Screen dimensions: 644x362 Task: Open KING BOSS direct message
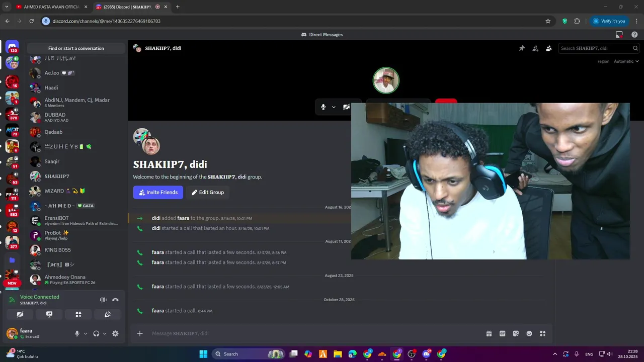(76, 250)
